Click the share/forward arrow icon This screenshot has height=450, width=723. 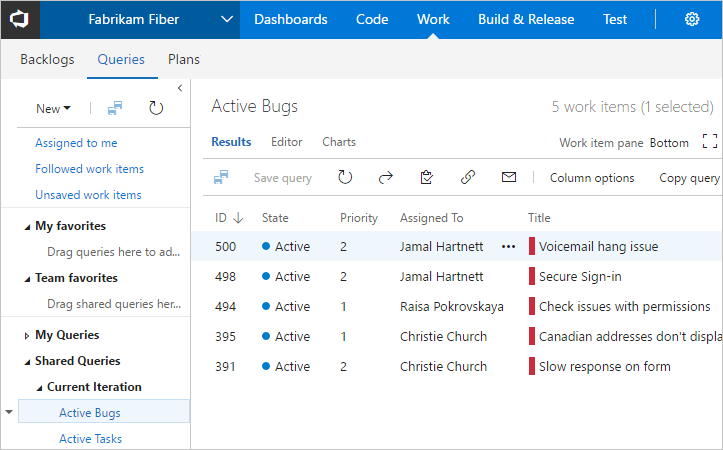tap(385, 178)
